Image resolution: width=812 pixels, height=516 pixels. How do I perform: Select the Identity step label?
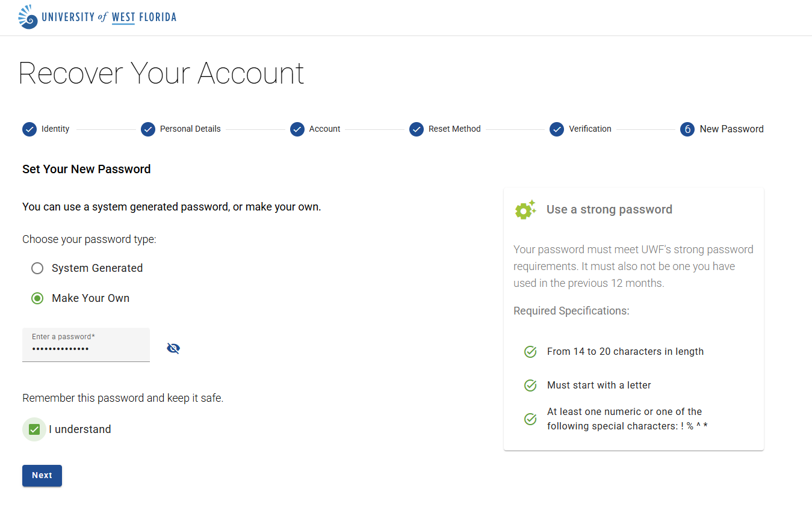coord(55,129)
